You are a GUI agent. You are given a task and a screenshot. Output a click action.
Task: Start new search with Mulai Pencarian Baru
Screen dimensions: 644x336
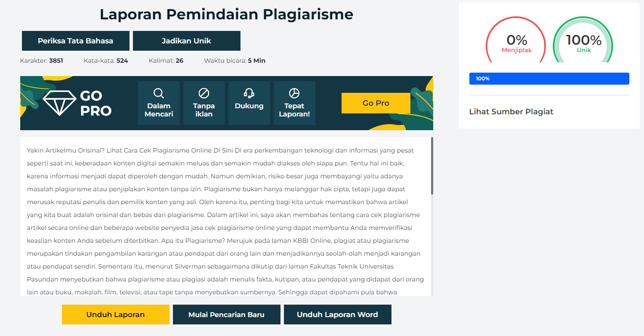coord(226,315)
